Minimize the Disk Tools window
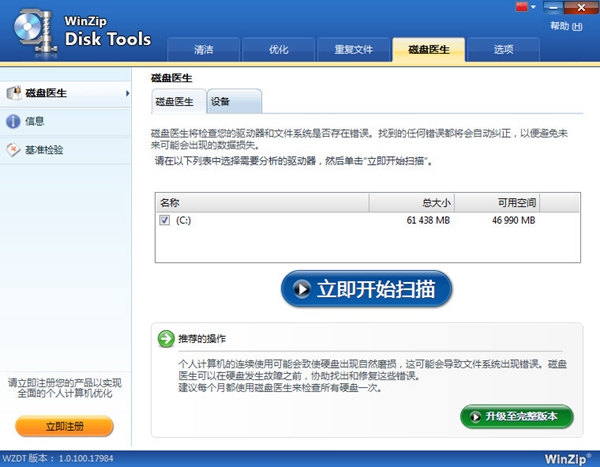The width and height of the screenshot is (600, 467). [553, 7]
